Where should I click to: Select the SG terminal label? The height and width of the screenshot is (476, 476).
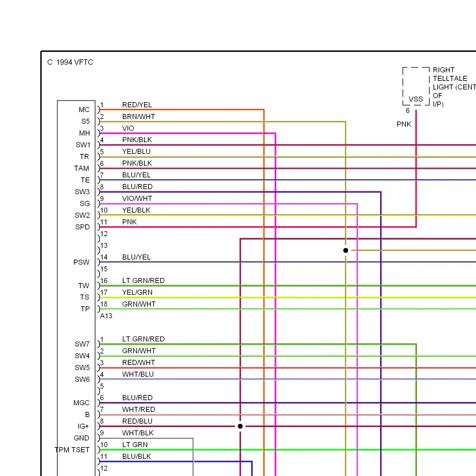[85, 203]
